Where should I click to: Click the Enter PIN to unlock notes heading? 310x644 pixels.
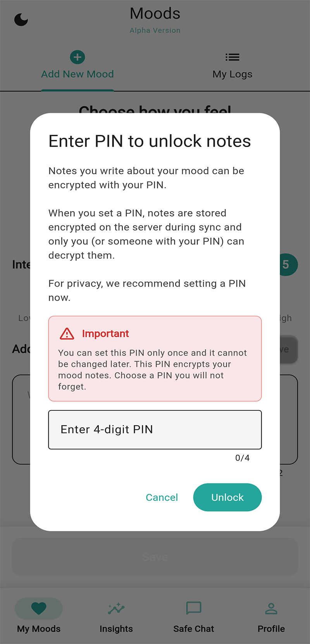point(150,141)
